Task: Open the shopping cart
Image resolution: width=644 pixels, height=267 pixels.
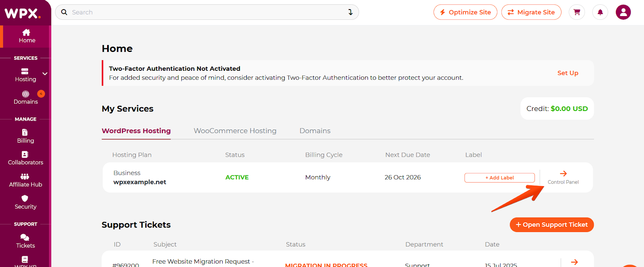Action: click(x=577, y=12)
